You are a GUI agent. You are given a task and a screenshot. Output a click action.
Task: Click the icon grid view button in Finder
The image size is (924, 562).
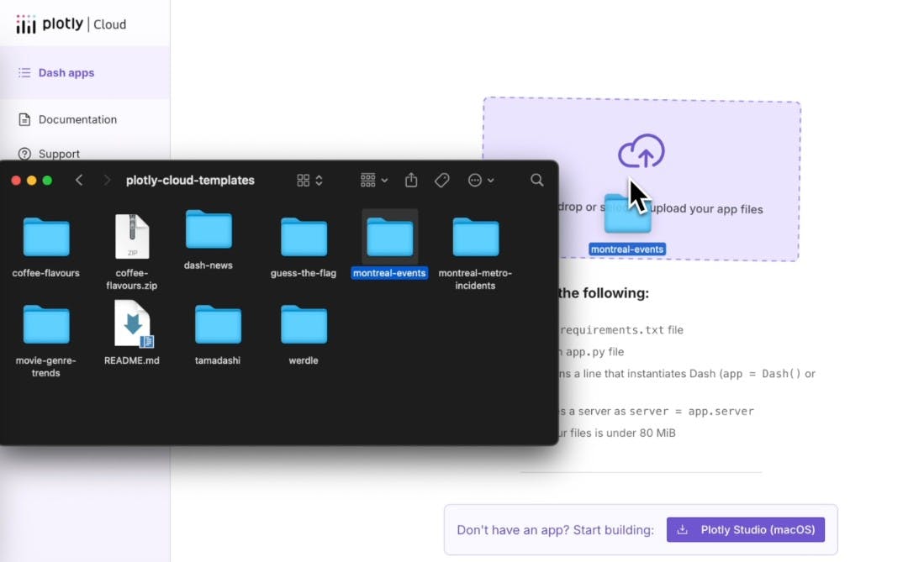304,180
